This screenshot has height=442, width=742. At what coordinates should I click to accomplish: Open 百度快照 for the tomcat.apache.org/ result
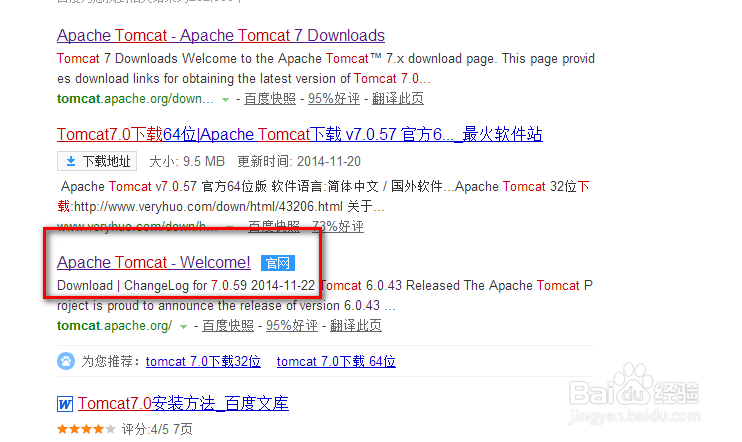[228, 326]
